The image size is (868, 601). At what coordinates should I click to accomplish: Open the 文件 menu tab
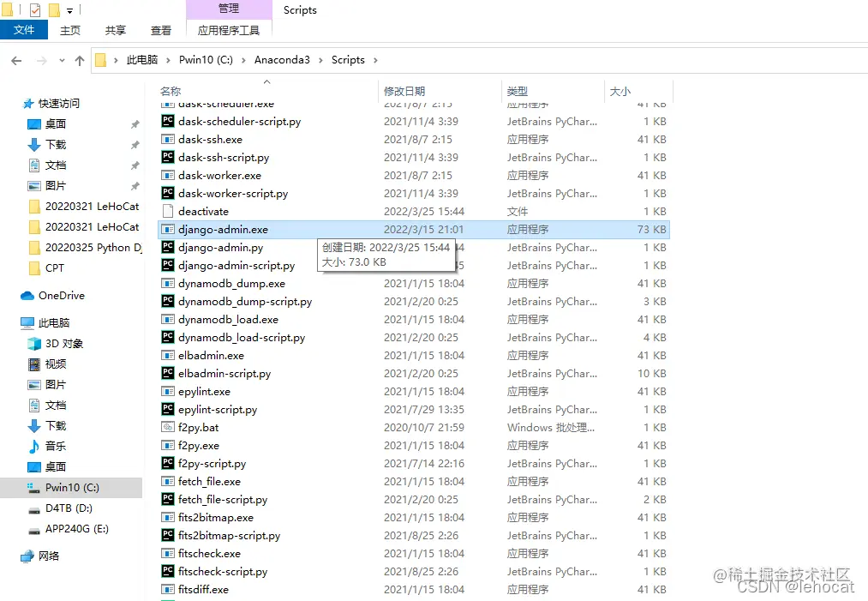pos(24,30)
